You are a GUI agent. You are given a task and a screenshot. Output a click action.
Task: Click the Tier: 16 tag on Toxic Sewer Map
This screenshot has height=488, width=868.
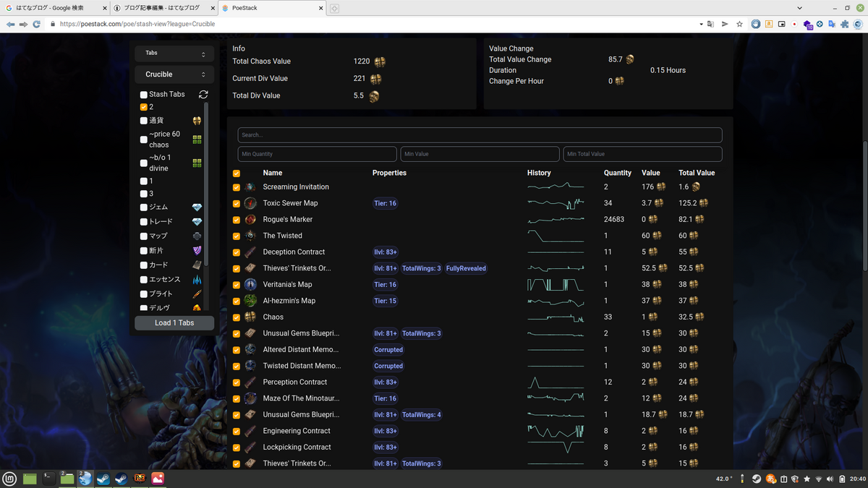386,203
